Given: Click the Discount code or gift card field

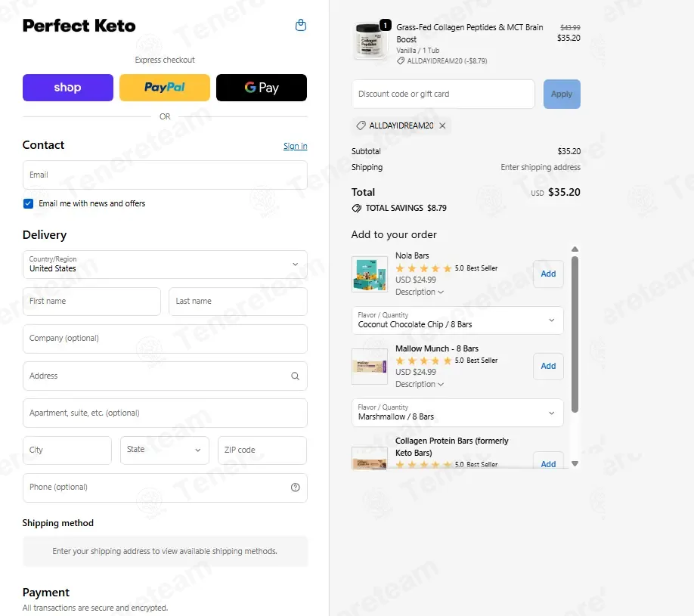Looking at the screenshot, I should (x=443, y=94).
